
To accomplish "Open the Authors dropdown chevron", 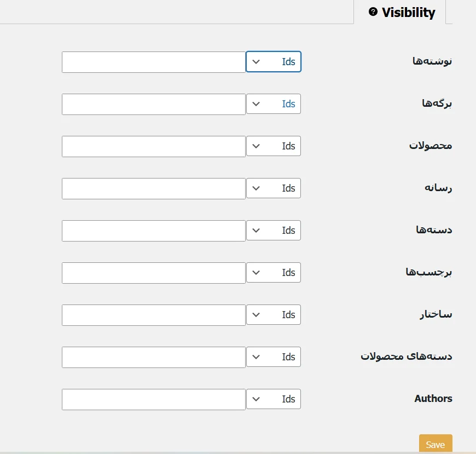I will pyautogui.click(x=256, y=399).
